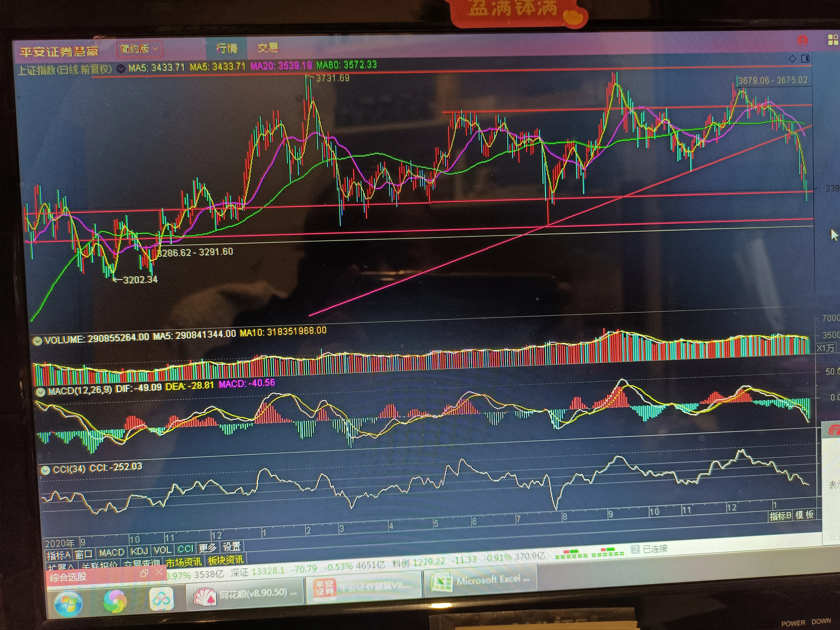Click the 上证指数(日线,前复权) chart title
The height and width of the screenshot is (630, 840).
(x=65, y=69)
